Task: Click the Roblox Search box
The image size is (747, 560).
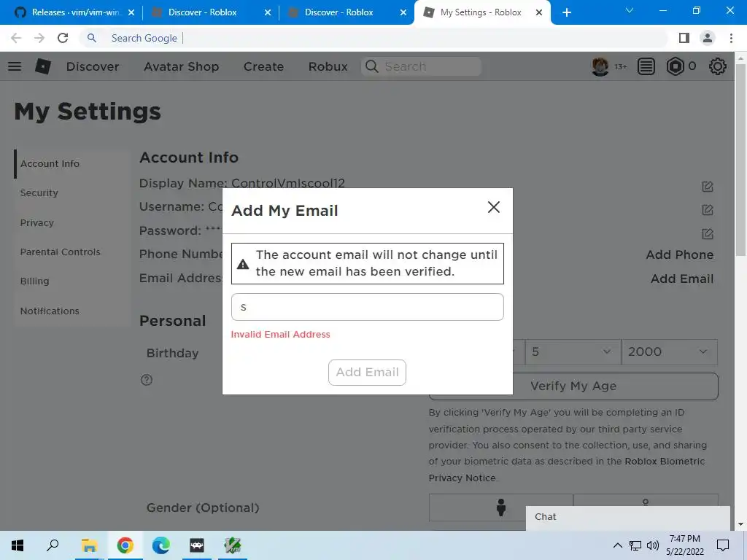Action: click(422, 66)
